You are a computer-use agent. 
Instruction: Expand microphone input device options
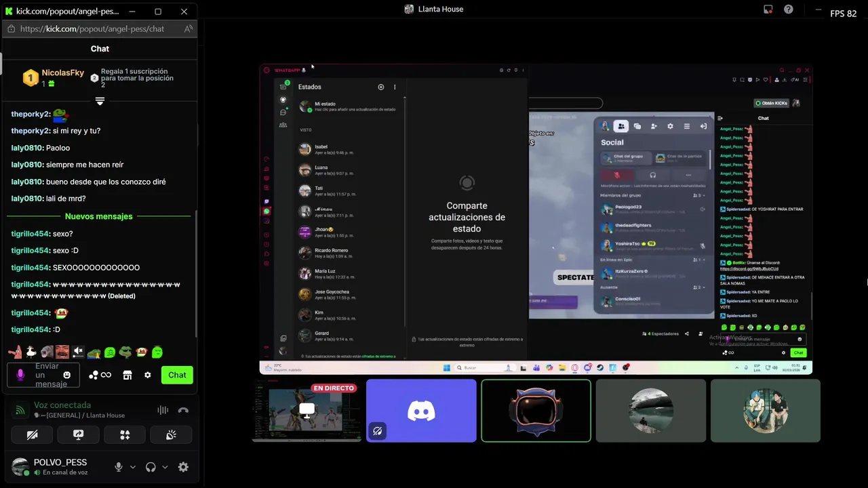click(133, 467)
